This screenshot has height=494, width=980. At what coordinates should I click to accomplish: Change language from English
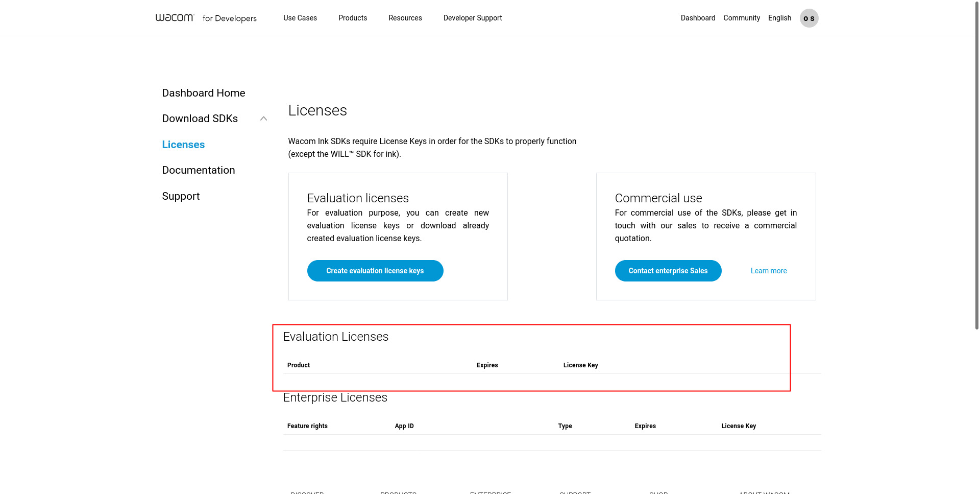click(x=779, y=18)
